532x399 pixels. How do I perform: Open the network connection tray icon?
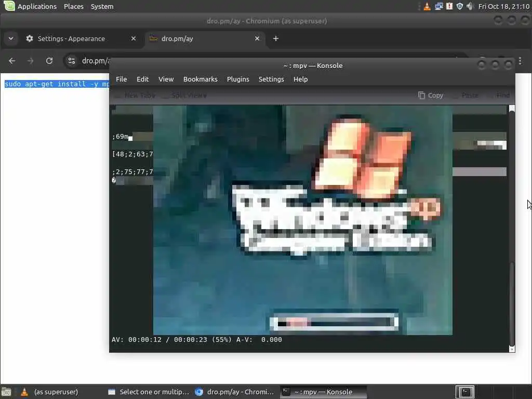[x=438, y=6]
